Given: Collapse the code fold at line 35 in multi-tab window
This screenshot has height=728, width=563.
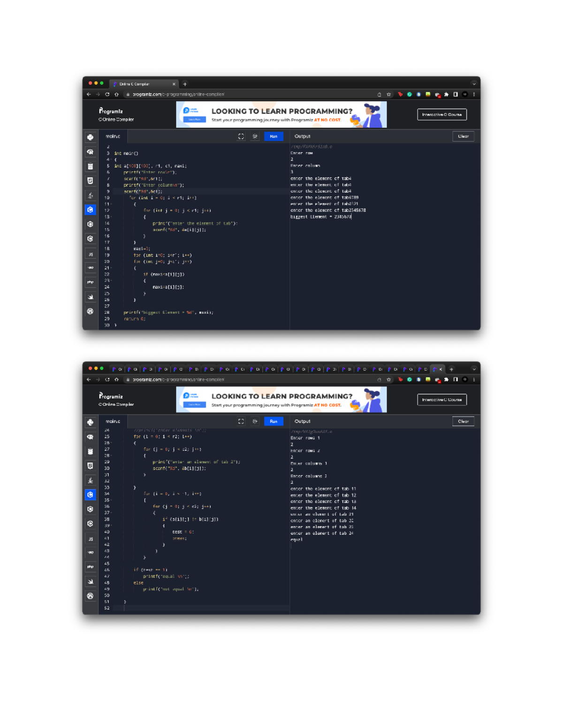Looking at the screenshot, I should click(x=111, y=500).
